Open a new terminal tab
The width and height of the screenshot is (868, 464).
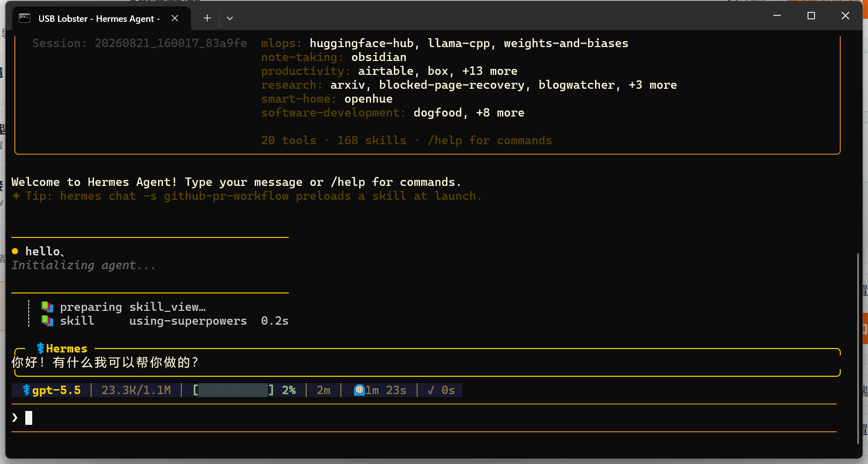click(x=207, y=18)
